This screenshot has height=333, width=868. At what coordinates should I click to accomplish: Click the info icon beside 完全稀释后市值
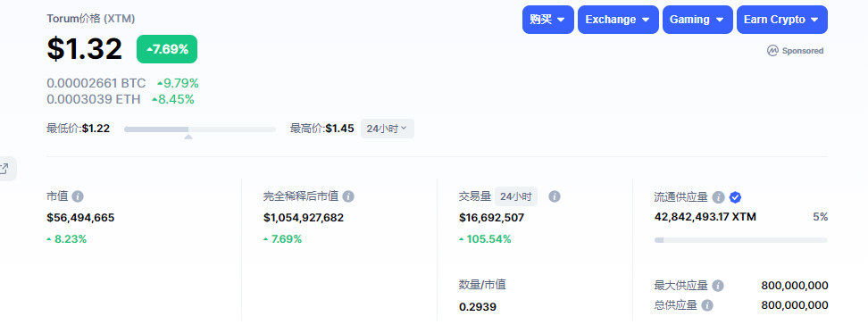pos(348,196)
